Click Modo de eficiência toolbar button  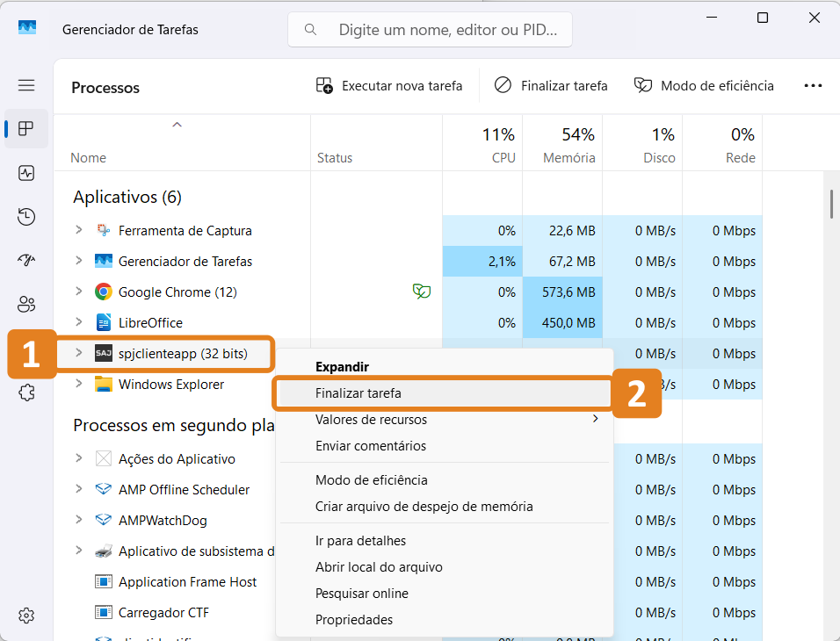pyautogui.click(x=705, y=86)
